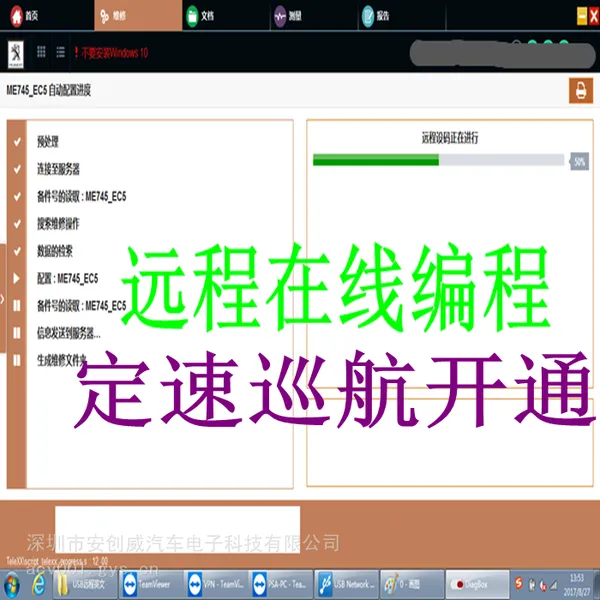
Task: Switch to list view icon
Action: [60, 52]
